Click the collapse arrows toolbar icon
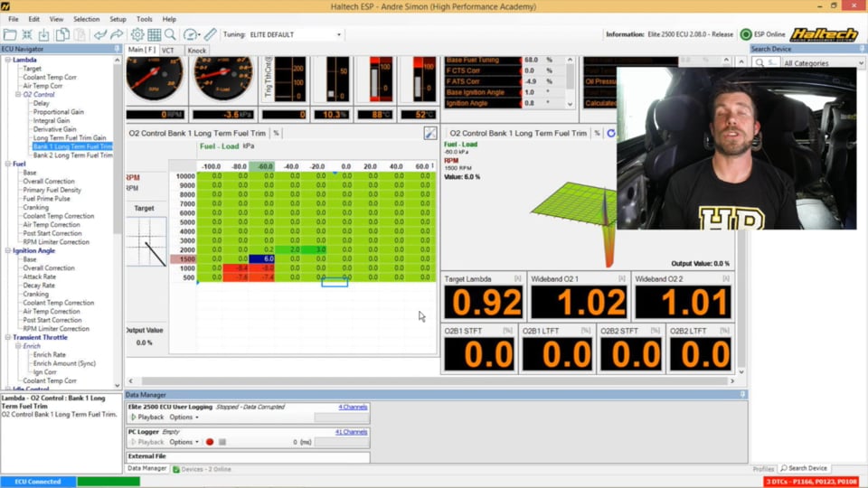The image size is (868, 488). click(26, 34)
